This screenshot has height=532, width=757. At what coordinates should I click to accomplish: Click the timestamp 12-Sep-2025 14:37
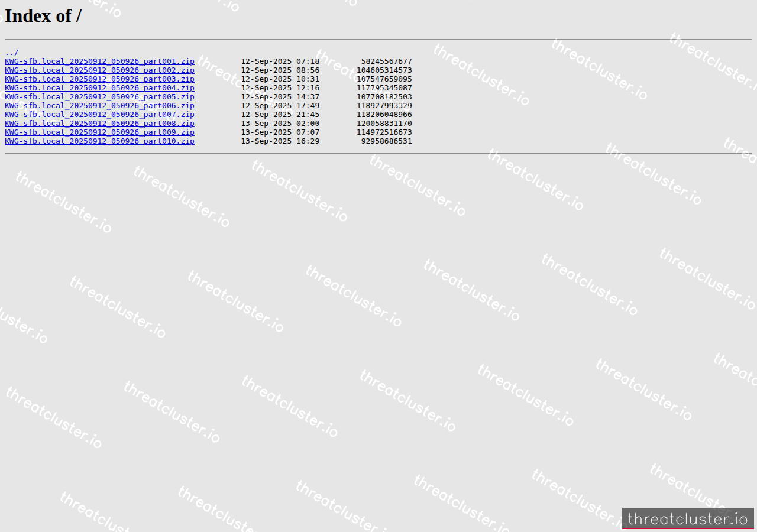[280, 97]
